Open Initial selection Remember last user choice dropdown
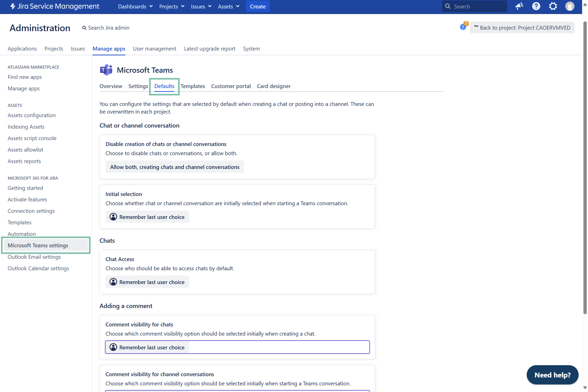588x392 pixels. 147,217
